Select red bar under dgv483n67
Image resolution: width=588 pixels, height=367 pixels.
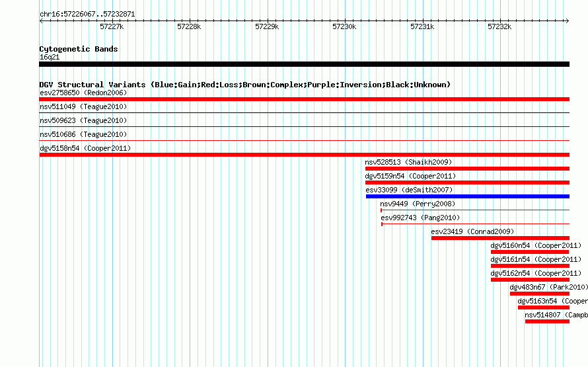click(540, 294)
